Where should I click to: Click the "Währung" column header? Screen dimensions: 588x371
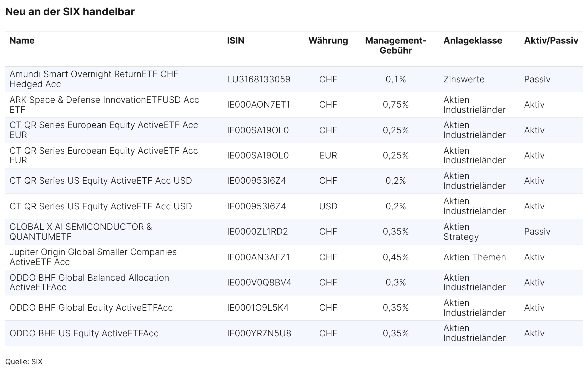pos(328,41)
